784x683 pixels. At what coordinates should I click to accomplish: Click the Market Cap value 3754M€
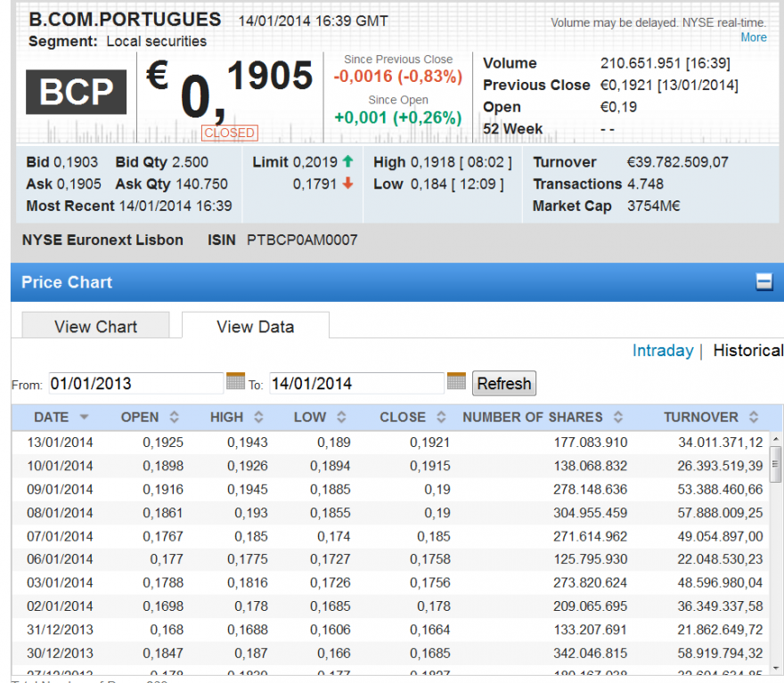[654, 206]
